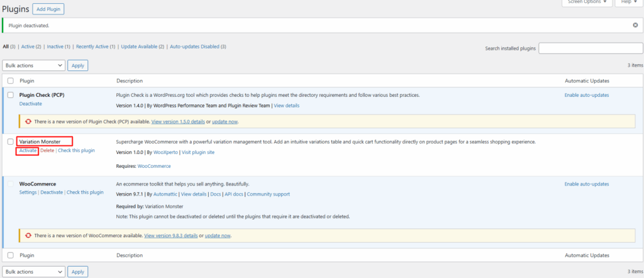Click the bottom Apply button
Screen dimensions: 644x278
pos(77,272)
